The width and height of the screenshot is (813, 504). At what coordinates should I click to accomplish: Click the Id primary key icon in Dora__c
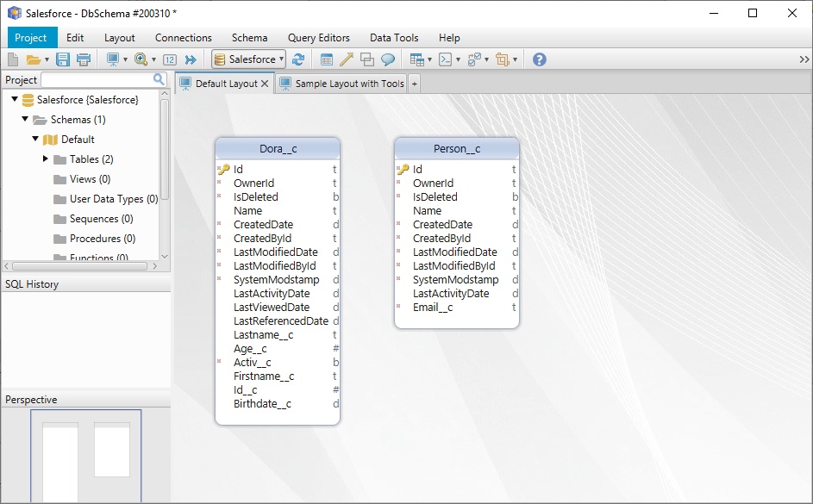pyautogui.click(x=223, y=170)
